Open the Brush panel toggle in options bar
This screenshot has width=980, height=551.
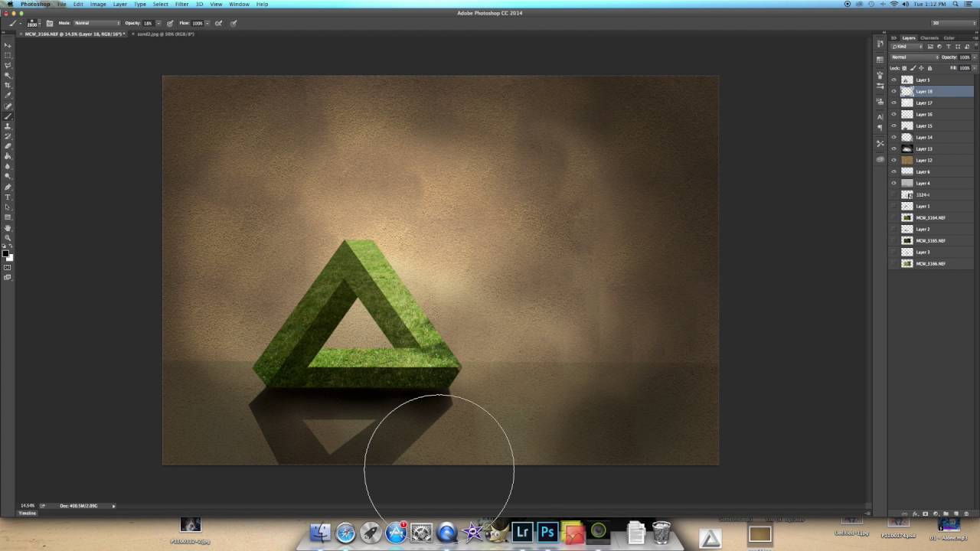click(50, 23)
